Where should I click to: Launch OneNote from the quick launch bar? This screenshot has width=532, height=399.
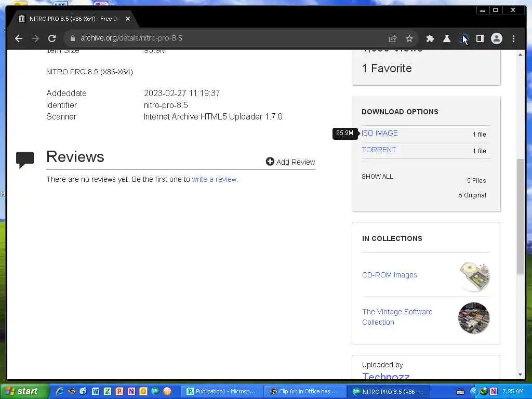[x=131, y=391]
